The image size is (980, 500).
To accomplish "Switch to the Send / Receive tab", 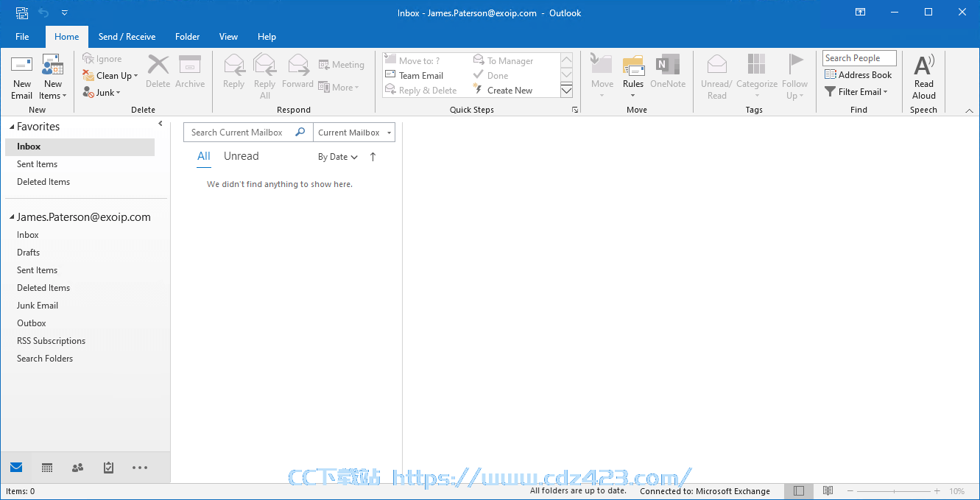I will [127, 36].
